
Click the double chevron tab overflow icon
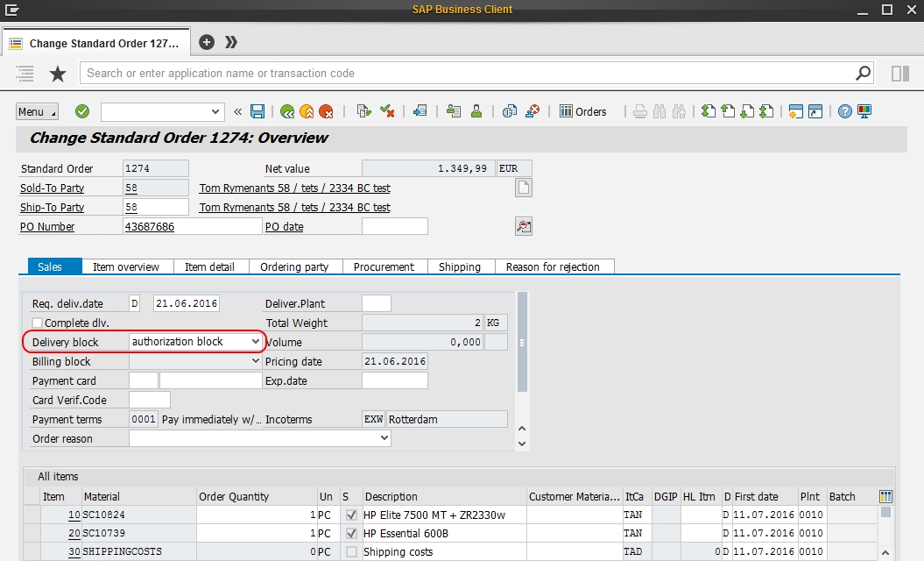(x=231, y=42)
